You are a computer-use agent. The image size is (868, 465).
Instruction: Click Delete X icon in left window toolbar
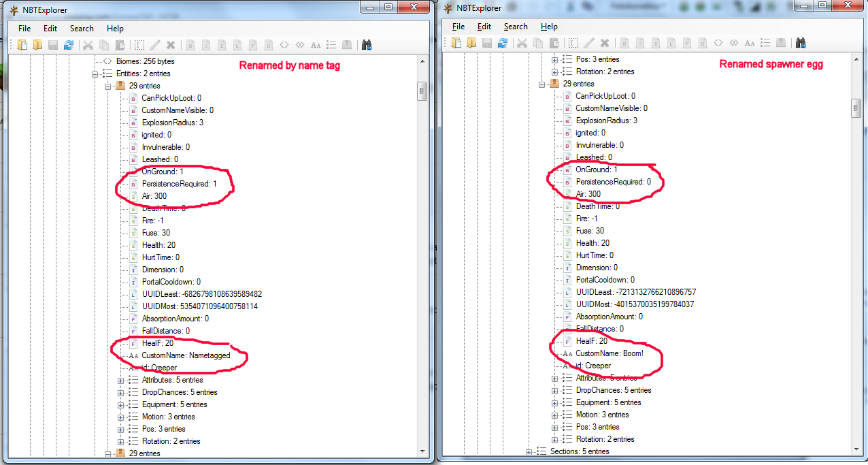[x=170, y=45]
